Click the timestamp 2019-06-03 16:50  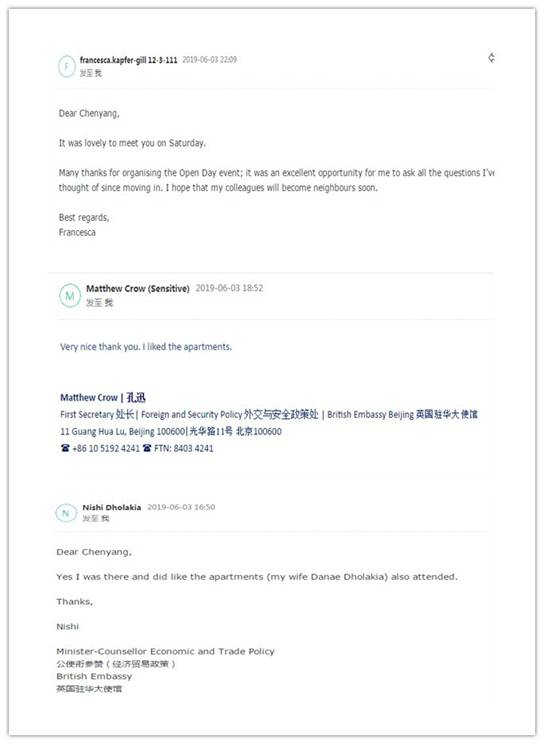[181, 507]
